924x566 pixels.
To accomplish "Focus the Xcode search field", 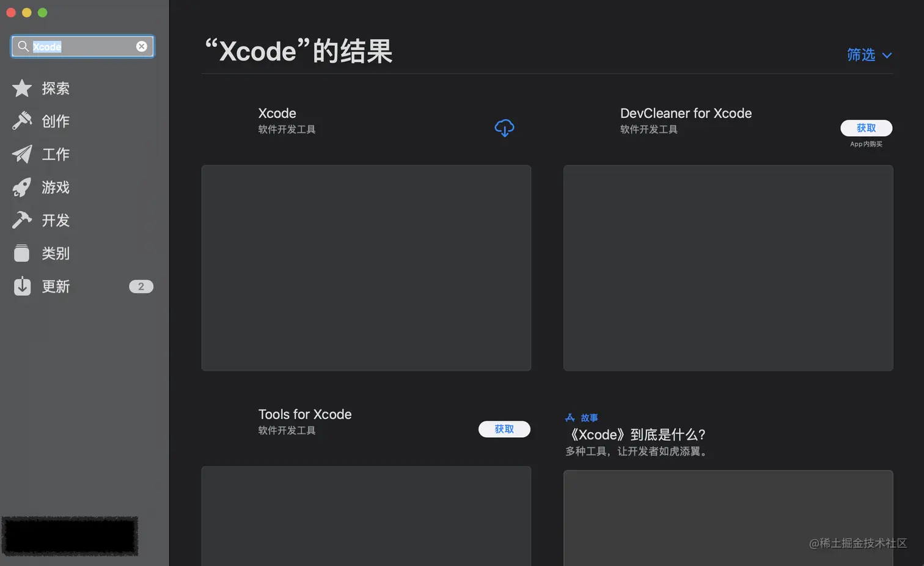I will click(x=82, y=46).
